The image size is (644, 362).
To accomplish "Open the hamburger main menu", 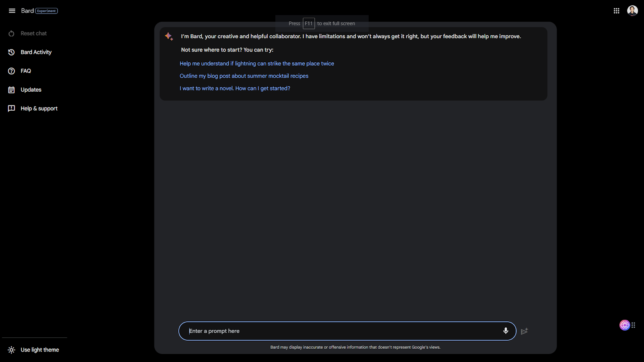I will click(12, 11).
